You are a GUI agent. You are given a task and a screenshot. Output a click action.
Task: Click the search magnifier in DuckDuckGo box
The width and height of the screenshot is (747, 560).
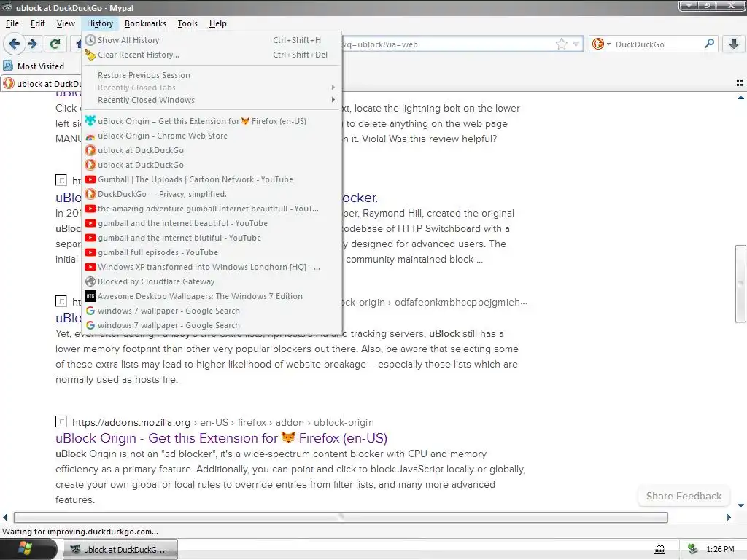(709, 44)
